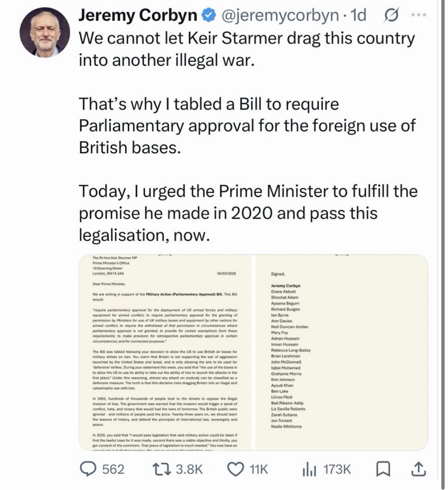Toggle the repost arrows icon
Screen dimensions: 448x490
pos(162,470)
